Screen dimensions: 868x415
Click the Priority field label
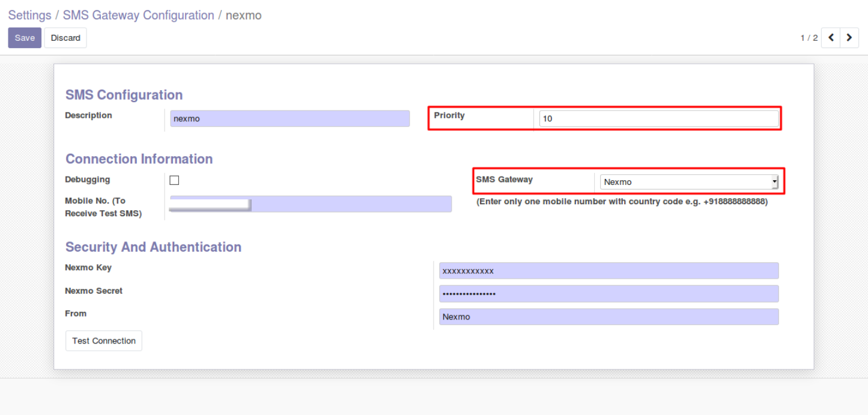(449, 115)
